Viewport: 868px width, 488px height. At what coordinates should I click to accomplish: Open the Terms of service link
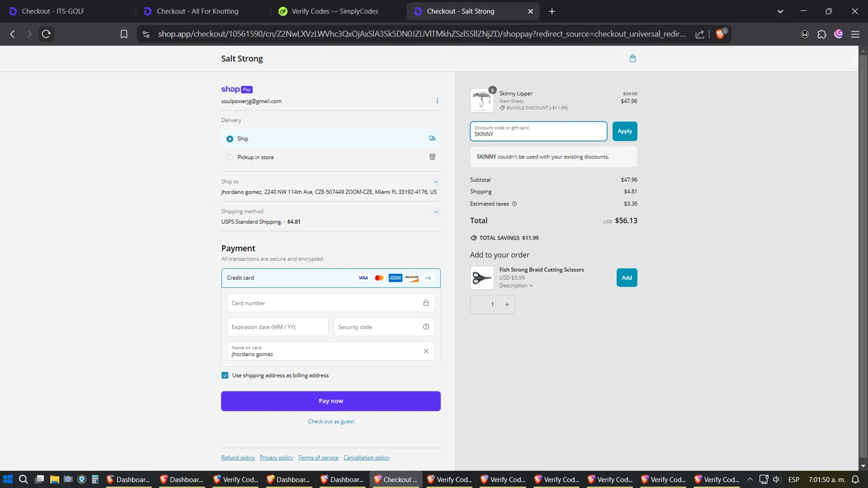click(x=318, y=457)
